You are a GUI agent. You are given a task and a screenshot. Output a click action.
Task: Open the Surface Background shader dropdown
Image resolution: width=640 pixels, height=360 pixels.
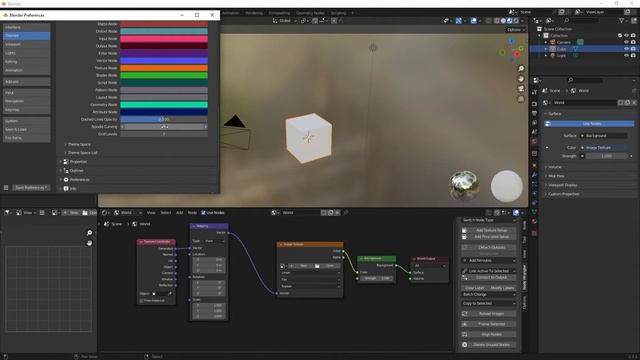(603, 136)
